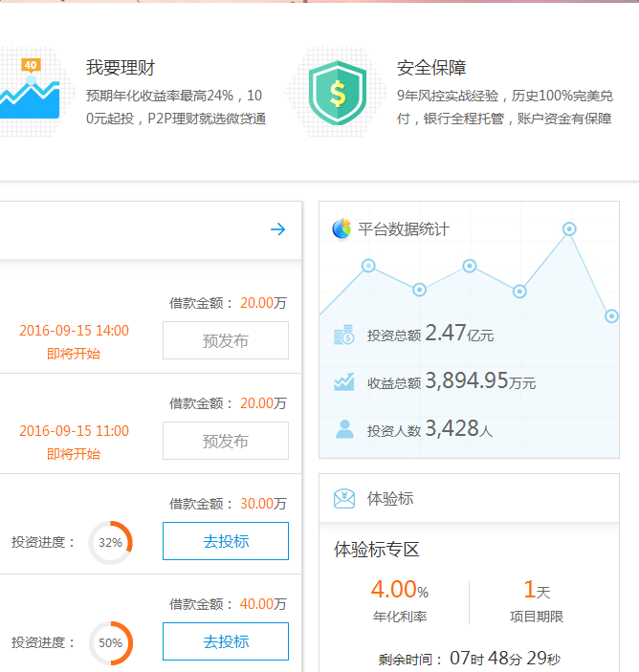Click 去投标 for the 30.00万 loan
Screen dimensions: 639x672
pos(226,541)
